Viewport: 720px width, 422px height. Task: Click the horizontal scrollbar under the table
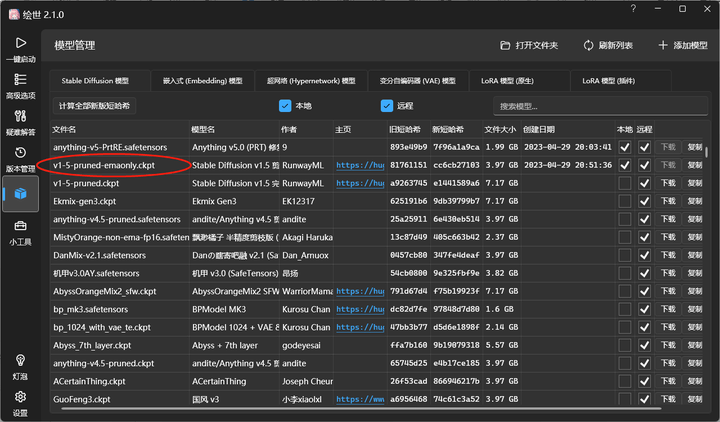361,408
